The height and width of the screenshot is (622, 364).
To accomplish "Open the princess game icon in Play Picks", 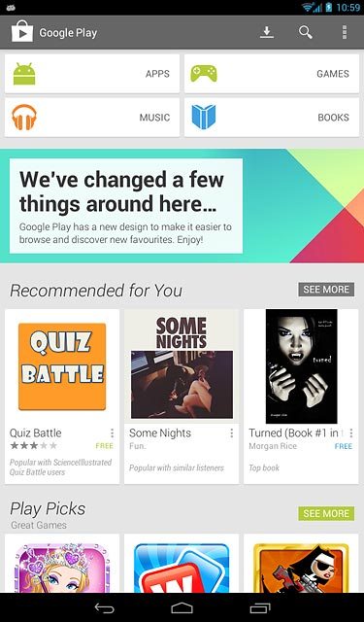I will coord(62,568).
